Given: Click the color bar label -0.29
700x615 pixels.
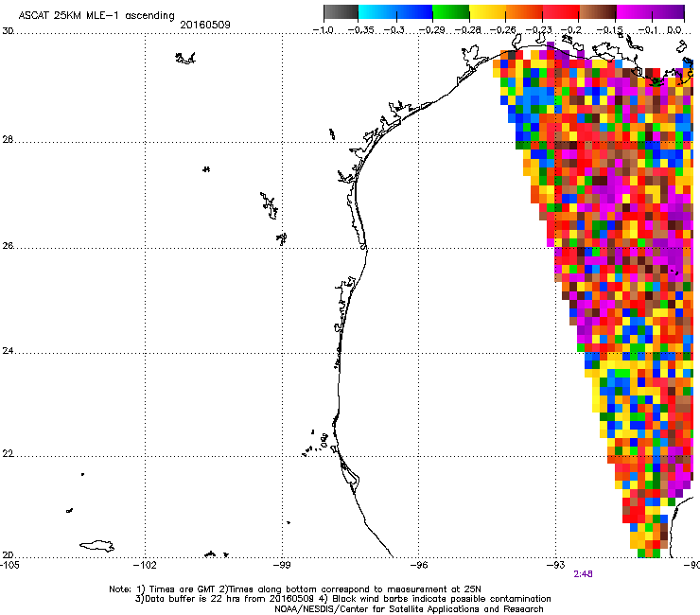Looking at the screenshot, I should 431,30.
